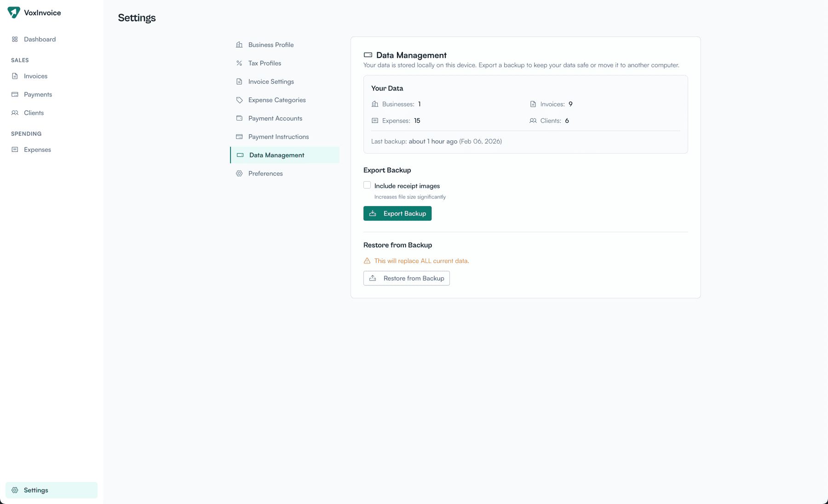Switch to the Invoice Settings section
The width and height of the screenshot is (828, 504).
click(x=270, y=81)
